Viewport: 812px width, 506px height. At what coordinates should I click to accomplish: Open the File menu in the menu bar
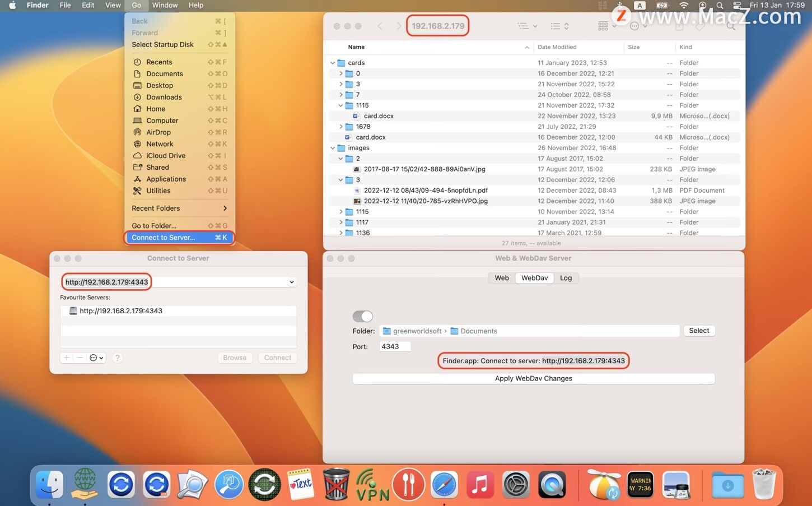[x=65, y=5]
